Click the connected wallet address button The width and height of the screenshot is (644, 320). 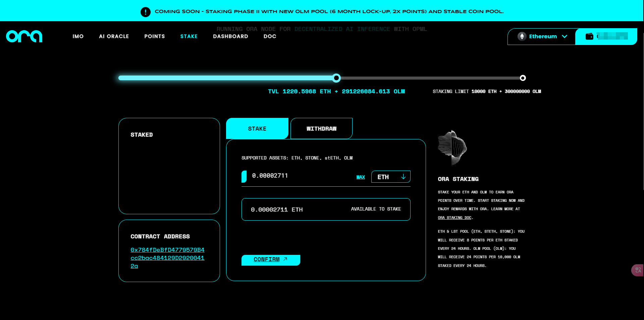(x=606, y=36)
